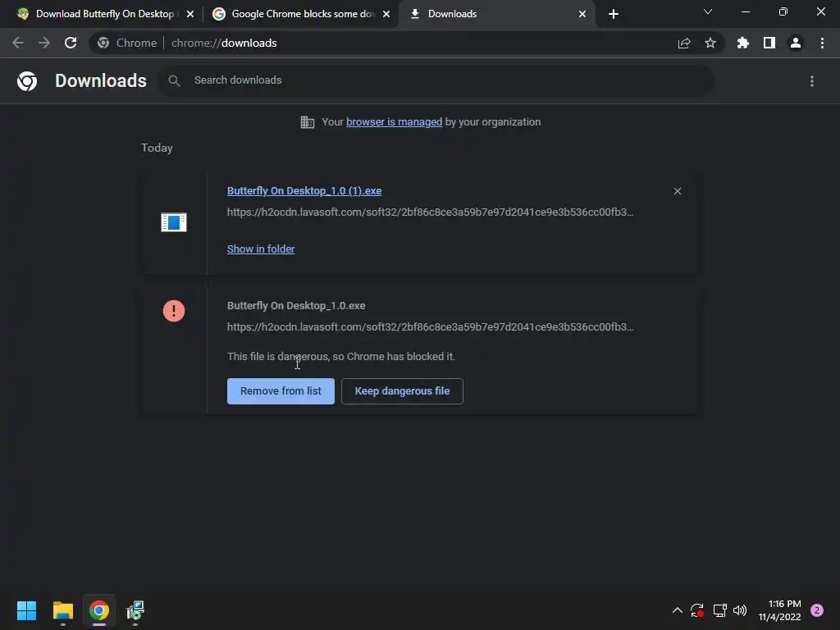This screenshot has height=630, width=840.
Task: Click the browser forward arrow
Action: [x=44, y=43]
